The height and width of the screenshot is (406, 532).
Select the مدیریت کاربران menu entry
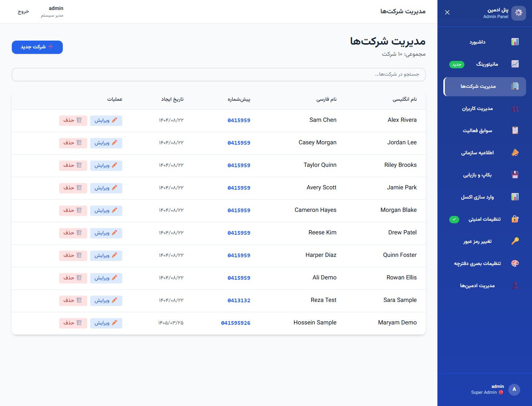pyautogui.click(x=485, y=109)
